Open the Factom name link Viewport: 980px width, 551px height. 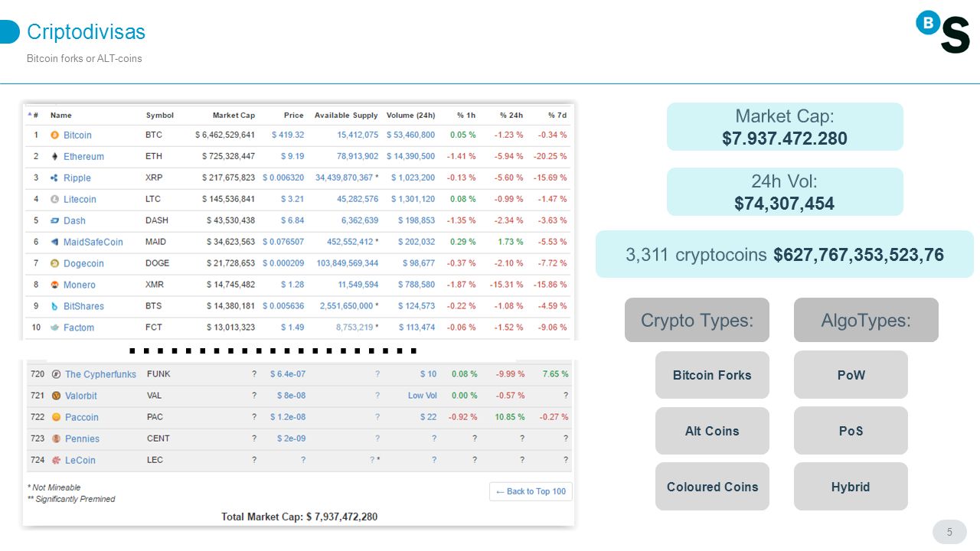[79, 328]
